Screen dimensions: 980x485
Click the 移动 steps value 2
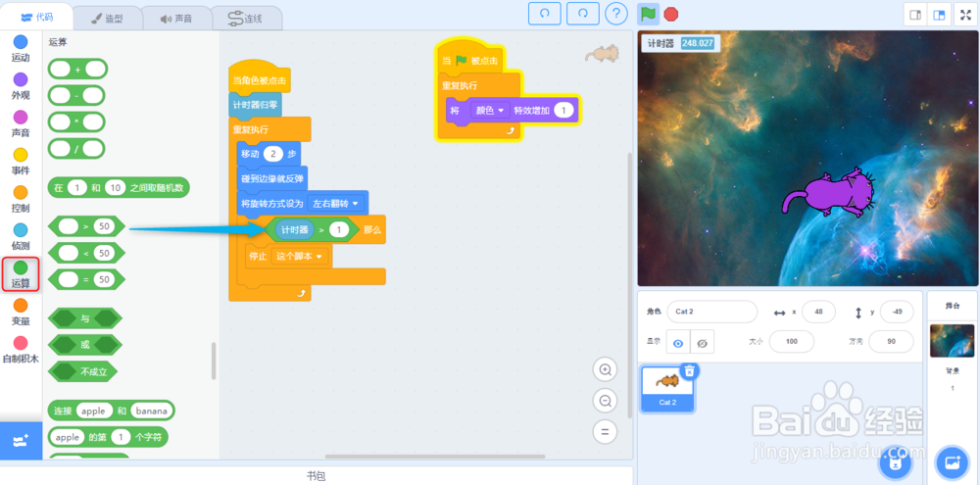[272, 153]
